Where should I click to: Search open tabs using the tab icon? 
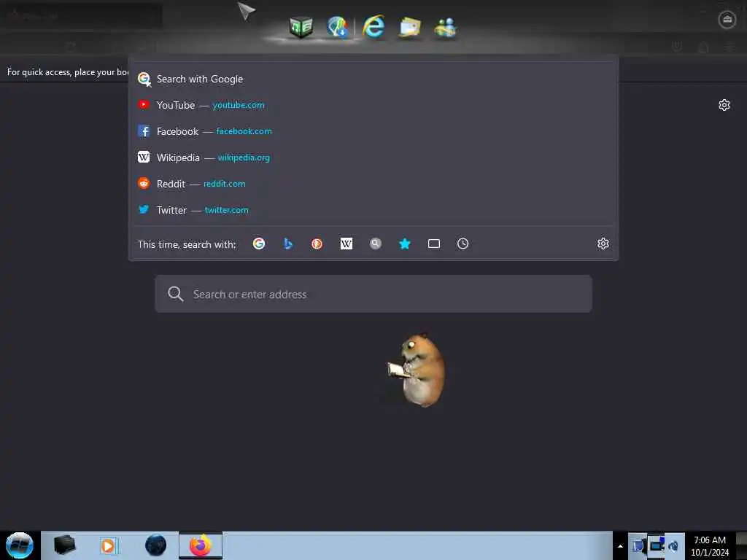(x=434, y=244)
